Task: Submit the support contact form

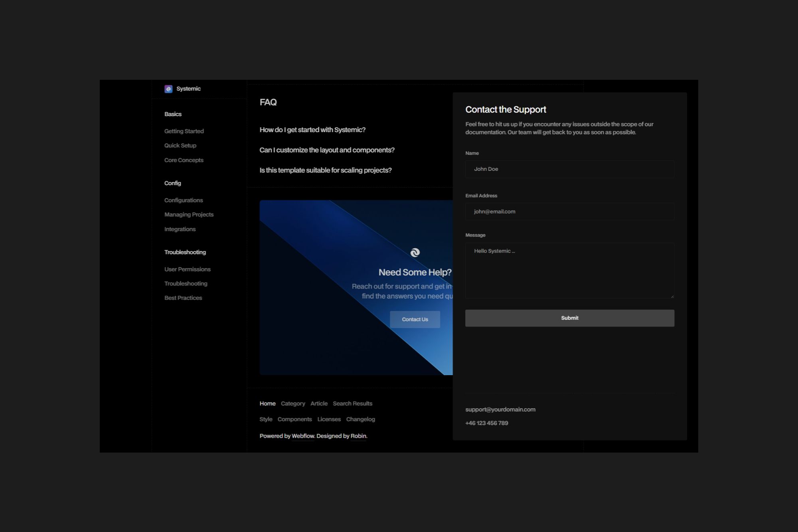Action: [x=569, y=318]
